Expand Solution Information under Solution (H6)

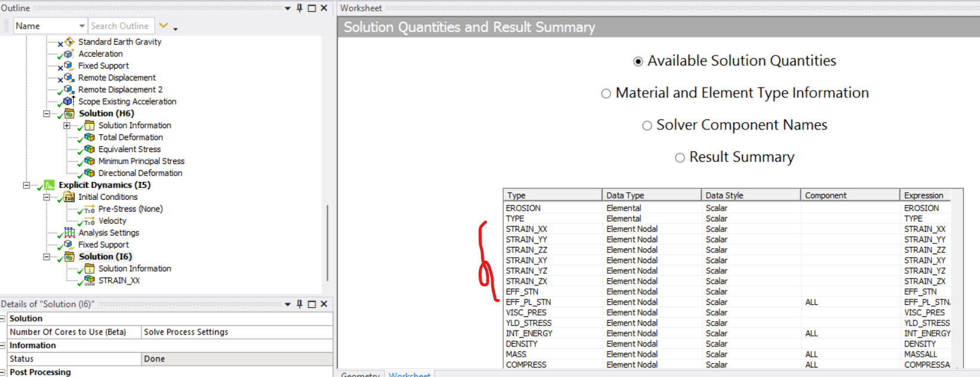click(x=67, y=125)
